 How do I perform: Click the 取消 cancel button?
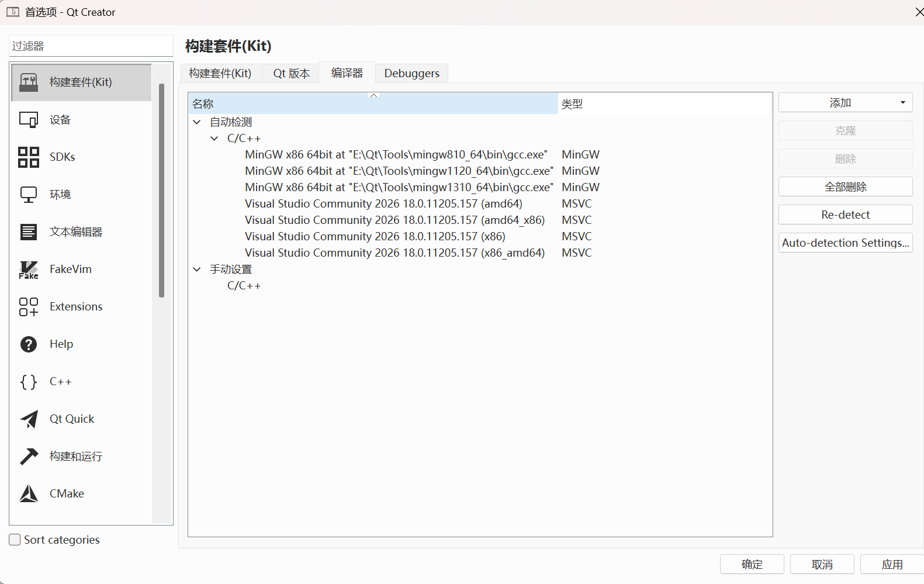[x=822, y=565]
